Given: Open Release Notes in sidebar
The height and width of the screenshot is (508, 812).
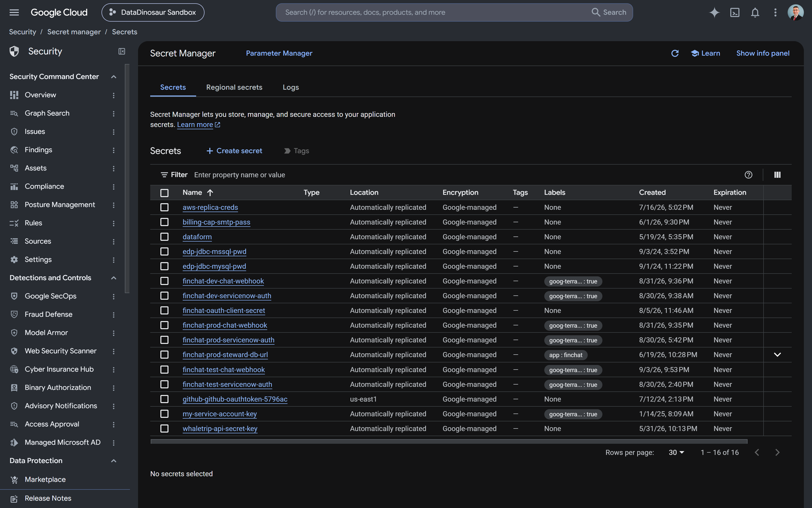Looking at the screenshot, I should tap(48, 498).
